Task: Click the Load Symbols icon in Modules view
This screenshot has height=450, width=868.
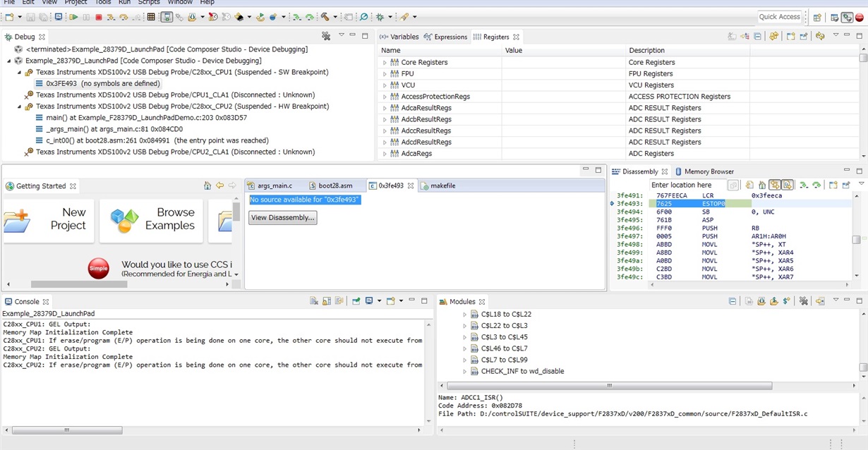Action: tap(774, 301)
